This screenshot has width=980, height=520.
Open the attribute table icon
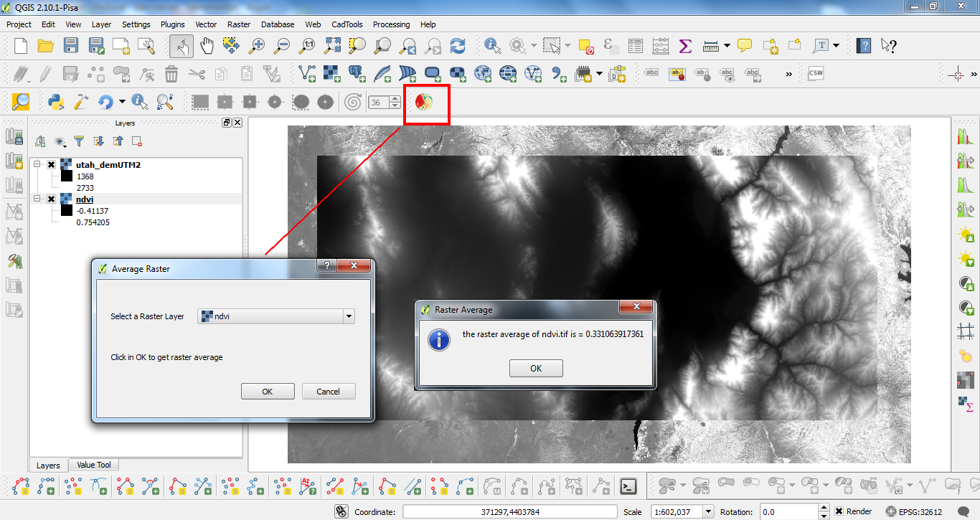tap(636, 46)
